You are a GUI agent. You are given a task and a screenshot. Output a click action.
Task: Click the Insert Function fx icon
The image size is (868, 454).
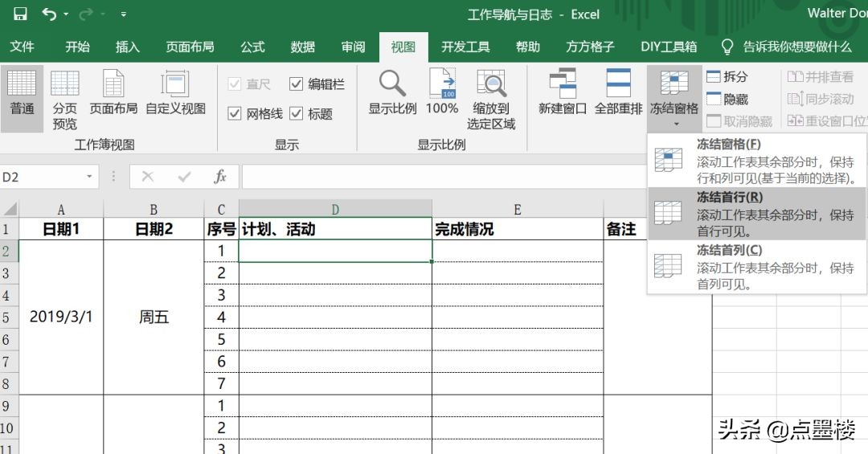coord(219,177)
